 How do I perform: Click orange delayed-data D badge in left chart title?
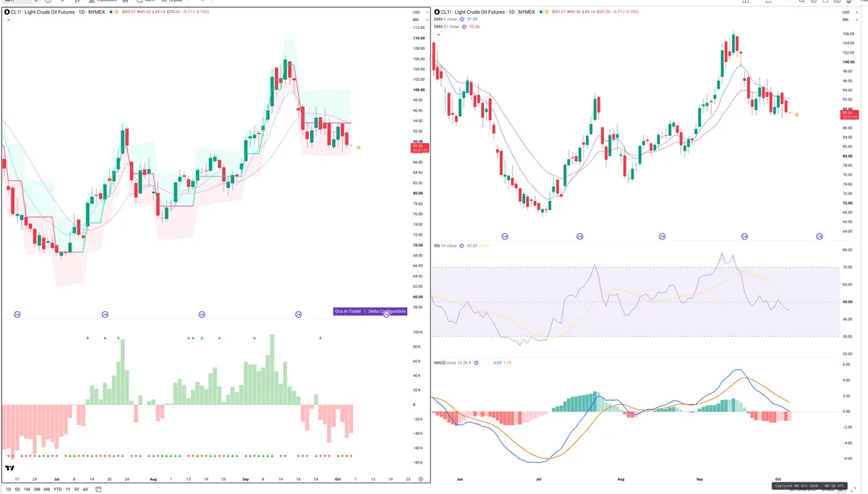point(117,12)
